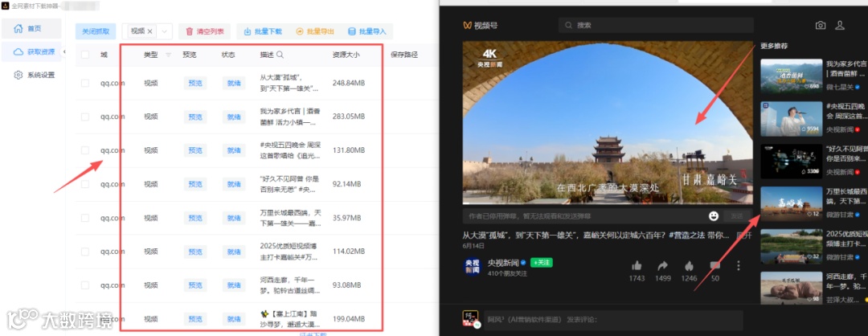Viewport: 868px width, 336px height.
Task: Click 预览 in the 248.84MB row
Action: [195, 83]
